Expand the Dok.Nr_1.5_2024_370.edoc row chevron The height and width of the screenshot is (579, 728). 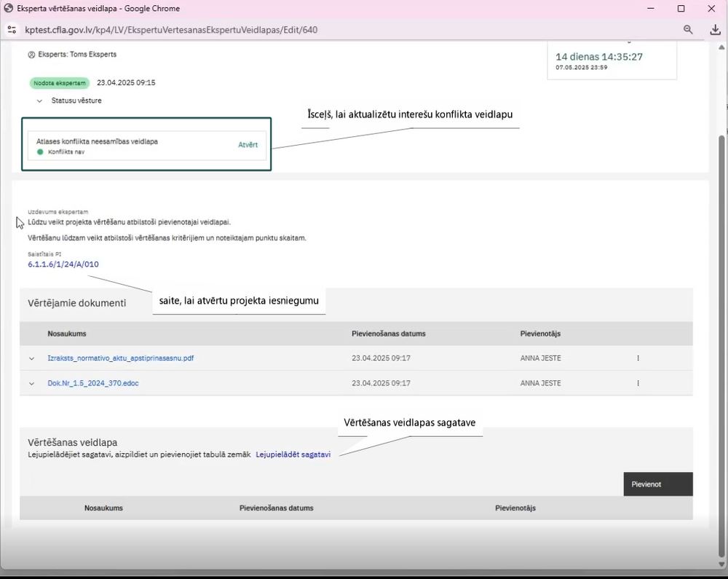click(x=31, y=384)
